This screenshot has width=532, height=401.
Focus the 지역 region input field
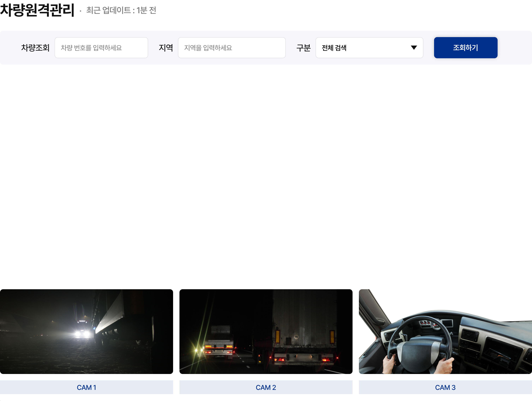point(232,48)
